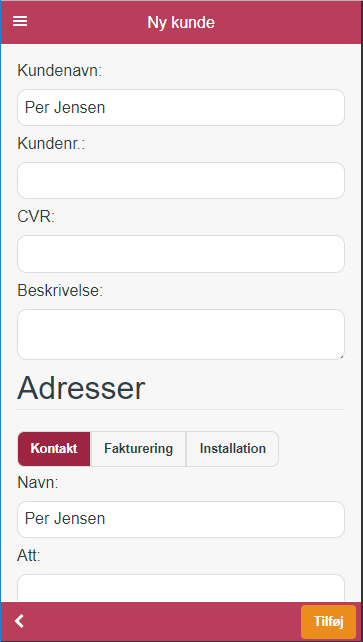Focus the Kundenavn field containing Per Jensen
The image size is (363, 642).
pos(181,108)
